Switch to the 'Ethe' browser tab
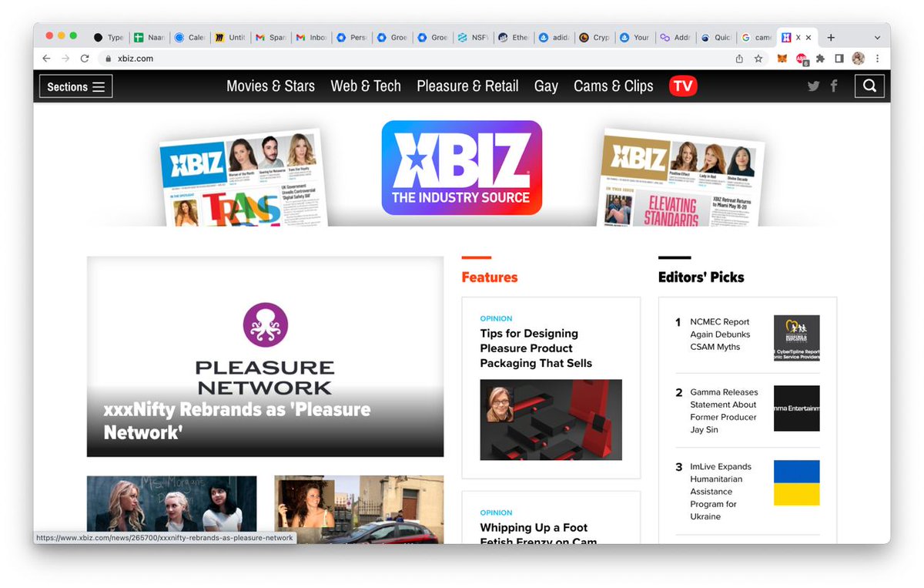Screen dimensions: 924x588 (x=514, y=37)
